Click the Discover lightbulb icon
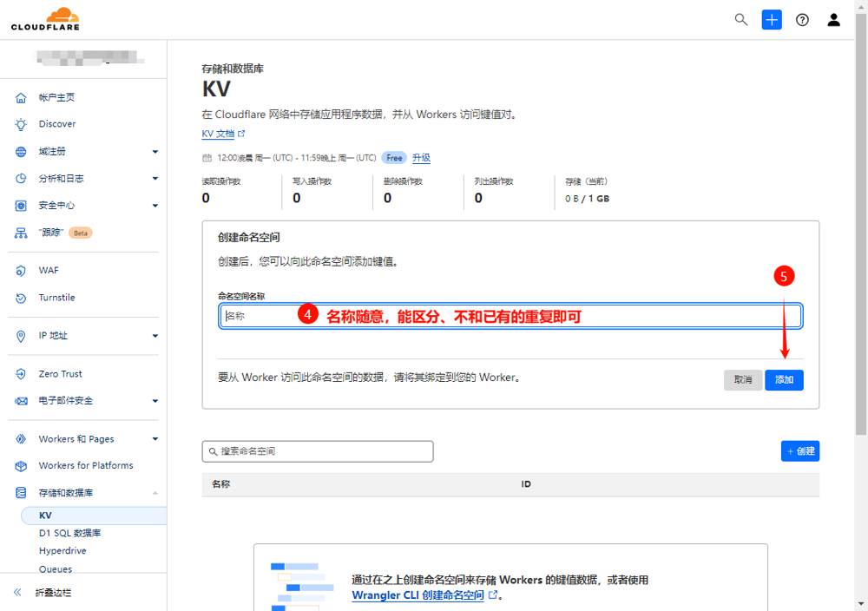Screen dimensions: 868x611 click(x=21, y=124)
